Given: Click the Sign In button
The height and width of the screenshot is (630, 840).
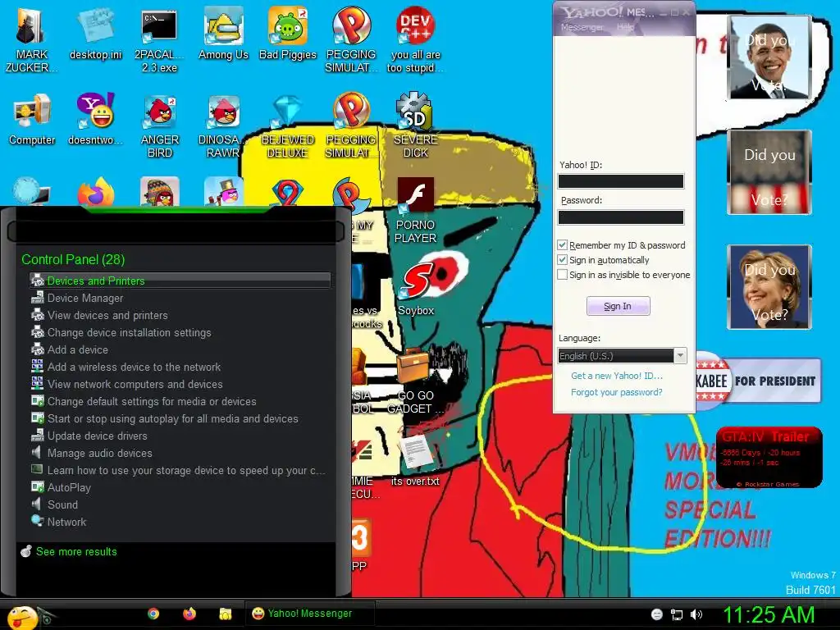Looking at the screenshot, I should (x=618, y=306).
